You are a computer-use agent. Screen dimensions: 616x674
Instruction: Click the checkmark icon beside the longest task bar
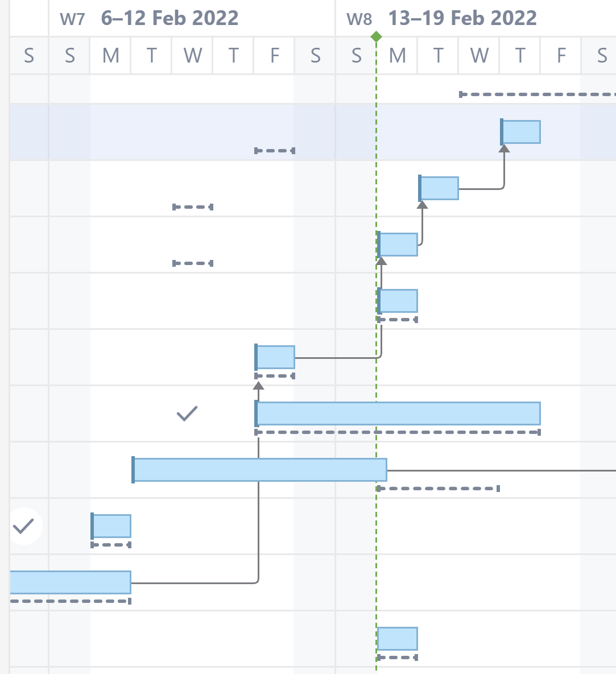[x=187, y=414]
